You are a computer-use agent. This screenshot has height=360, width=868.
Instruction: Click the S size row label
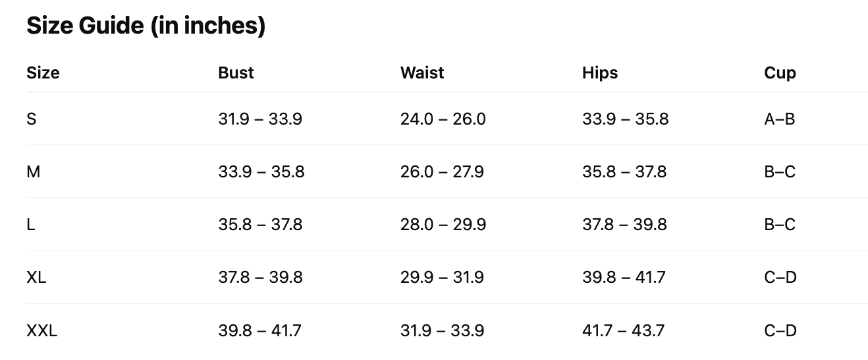pos(31,119)
